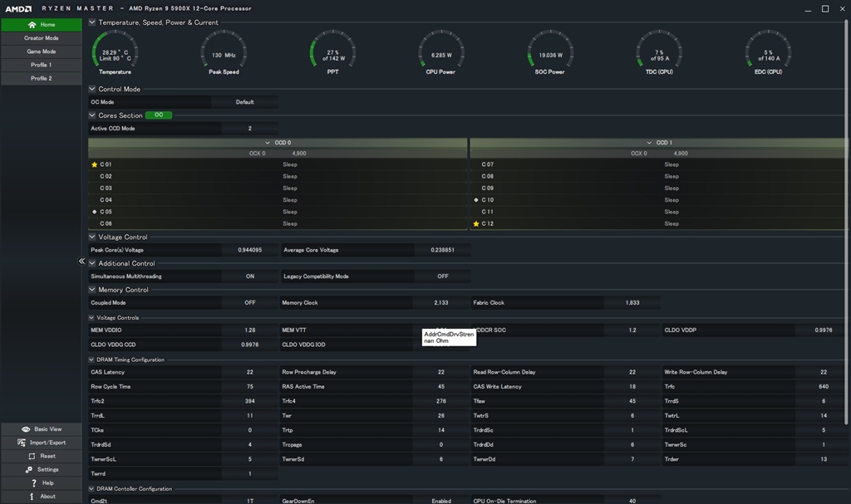Switch to Creator Mode profile

tap(41, 38)
